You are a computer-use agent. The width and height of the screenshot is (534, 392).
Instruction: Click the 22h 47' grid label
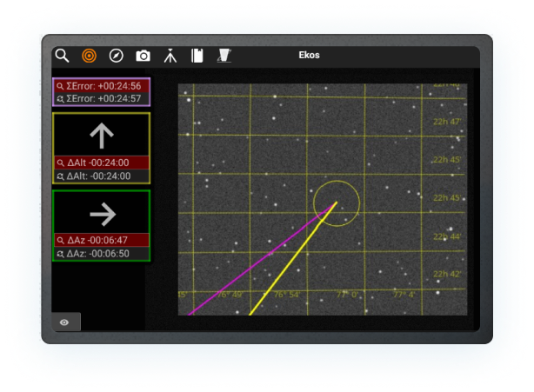(x=447, y=122)
